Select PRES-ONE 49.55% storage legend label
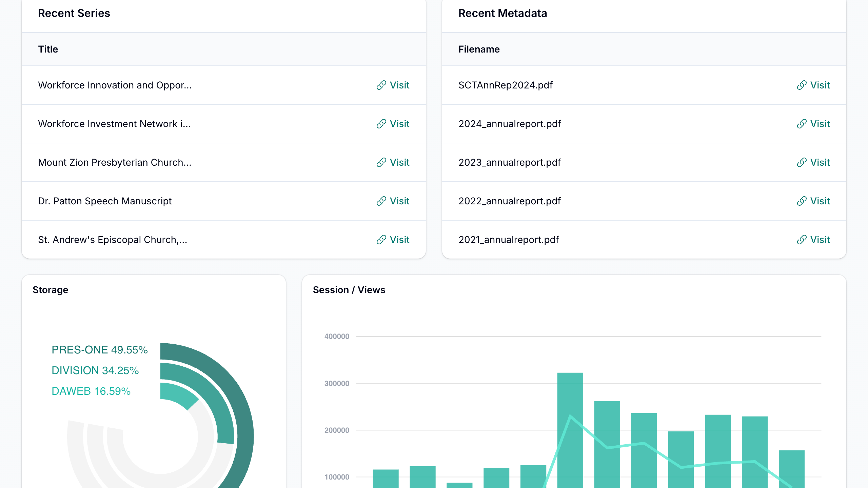 [x=99, y=350]
